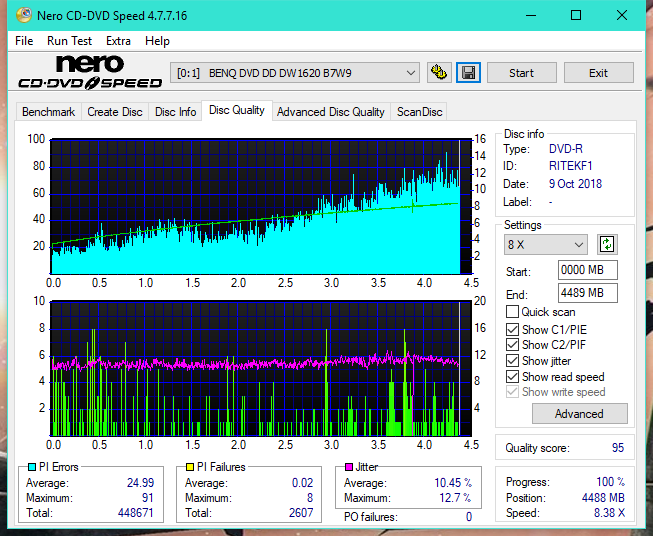Click the PI Failures maximum value 8

click(x=310, y=497)
